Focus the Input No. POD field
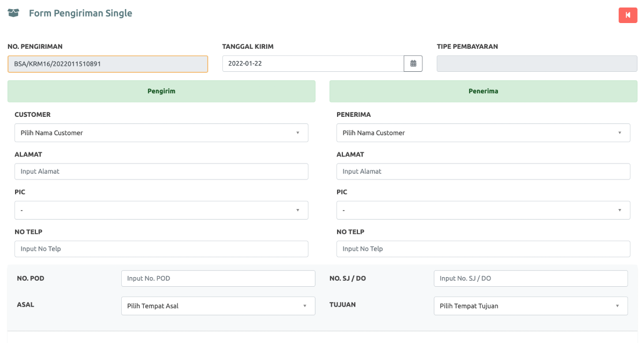The image size is (644, 343). [218, 279]
